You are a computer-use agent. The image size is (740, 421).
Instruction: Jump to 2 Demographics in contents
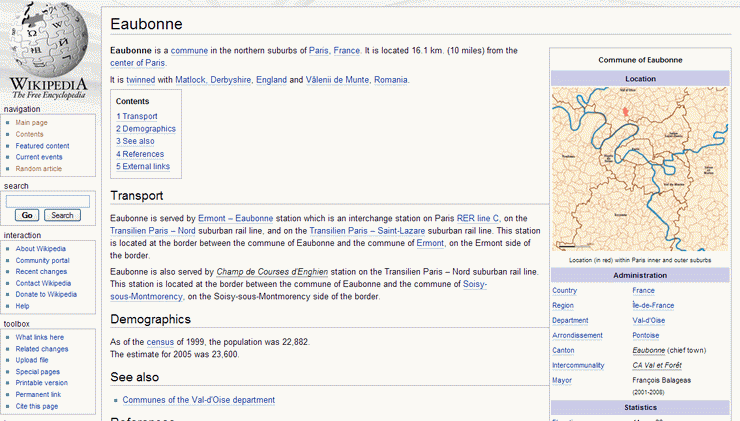[x=146, y=129]
